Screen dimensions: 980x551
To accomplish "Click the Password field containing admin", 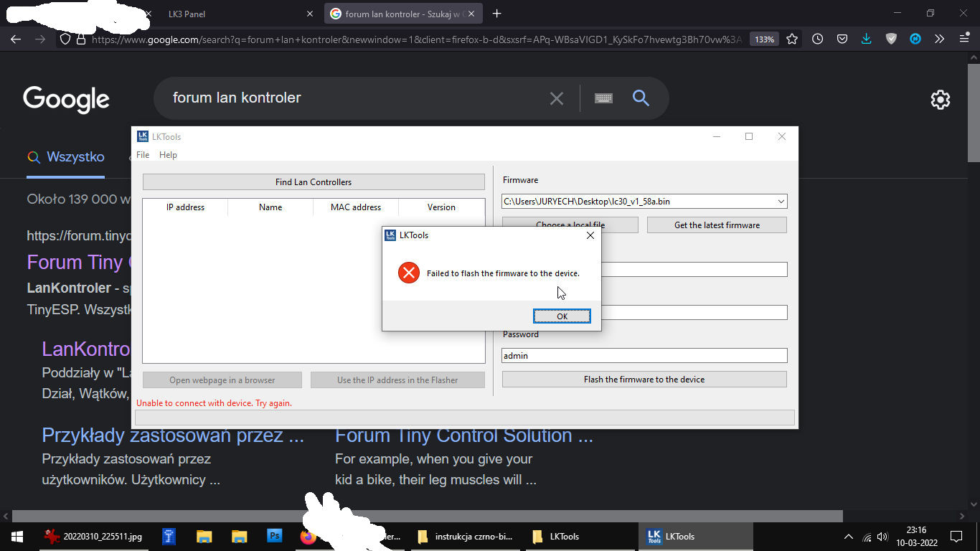I will (644, 356).
